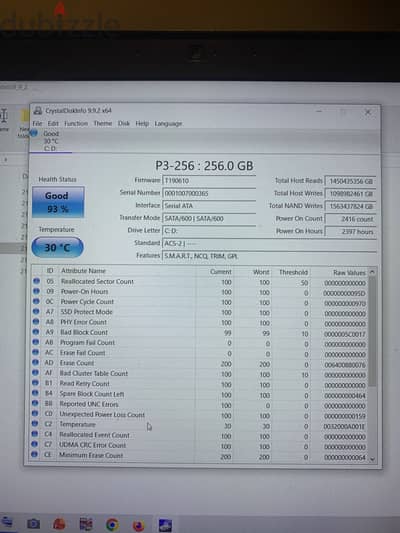Click the attribute list scroll down arrow

point(372,459)
